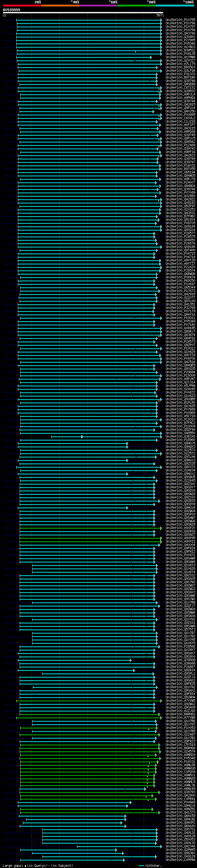Open hit UniRef100_Q9SBU5
The width and height of the screenshot is (197, 868).
point(180,477)
